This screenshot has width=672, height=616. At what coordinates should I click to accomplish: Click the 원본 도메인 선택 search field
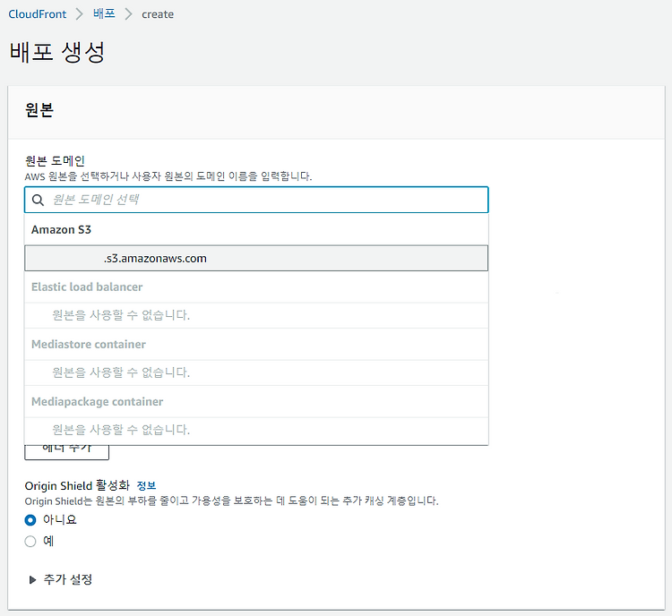tap(256, 200)
